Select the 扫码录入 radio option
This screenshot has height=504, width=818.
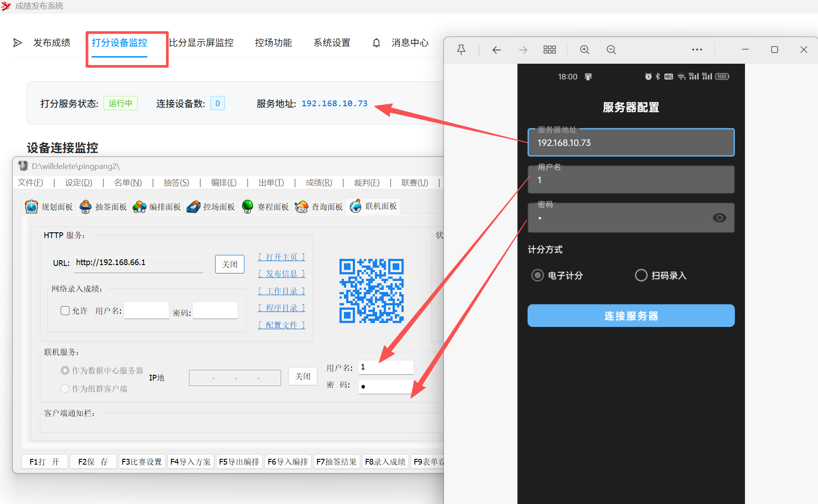click(x=641, y=275)
